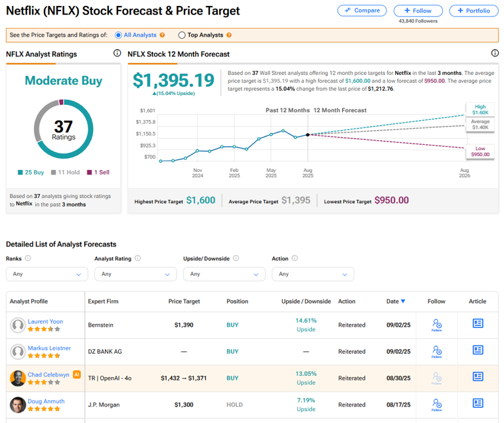
Task: Open the All Analysts help question icon
Action: 162,35
